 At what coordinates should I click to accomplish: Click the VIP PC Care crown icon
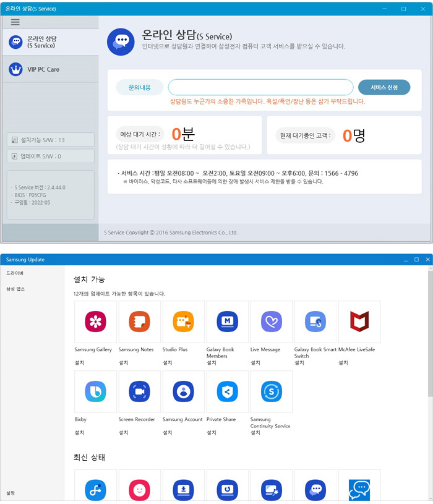tap(15, 69)
